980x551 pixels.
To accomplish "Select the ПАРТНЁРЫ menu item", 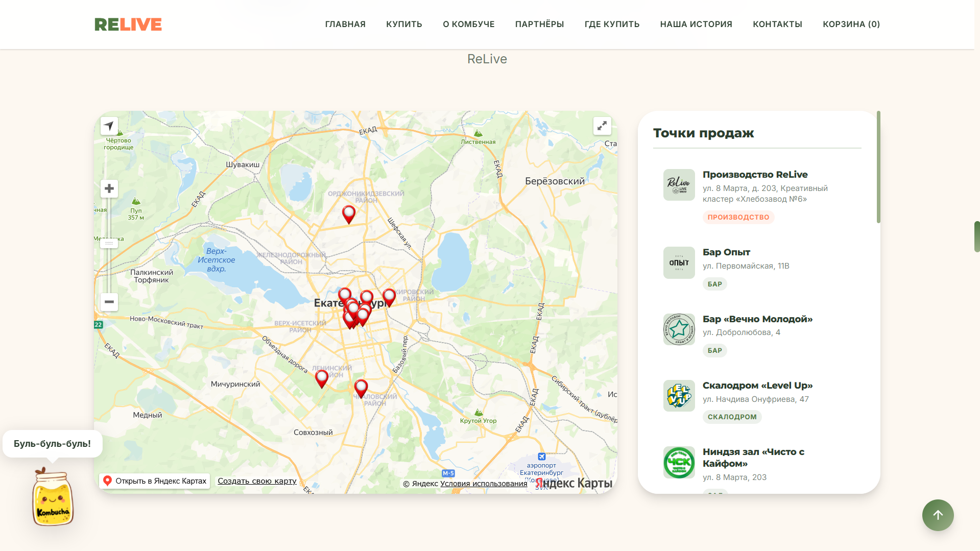I will tap(539, 25).
